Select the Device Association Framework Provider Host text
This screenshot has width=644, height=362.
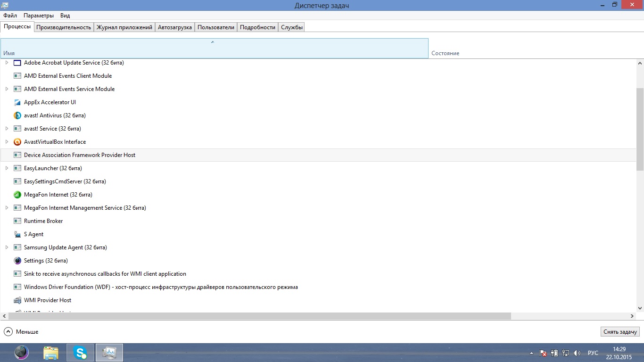tap(80, 155)
